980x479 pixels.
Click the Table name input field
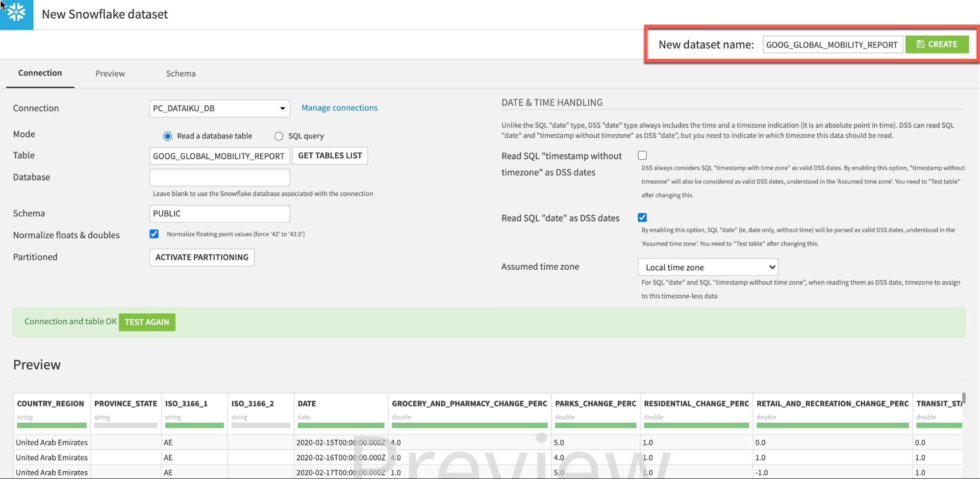[x=219, y=156]
